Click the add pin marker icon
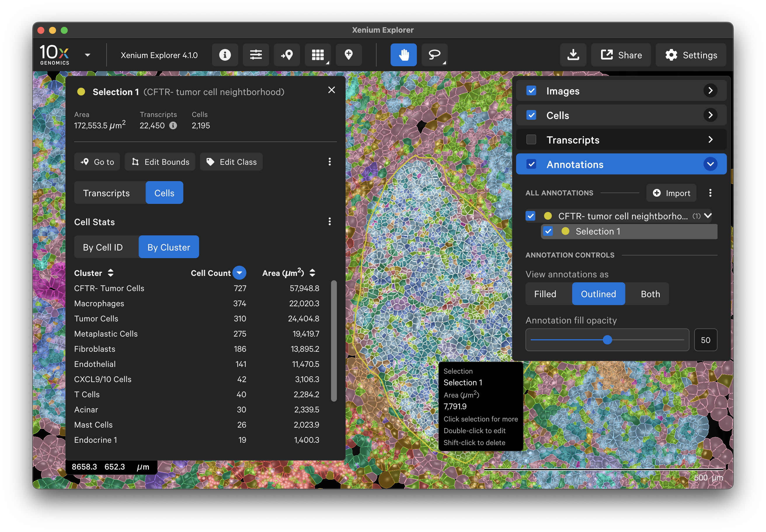 (x=348, y=55)
